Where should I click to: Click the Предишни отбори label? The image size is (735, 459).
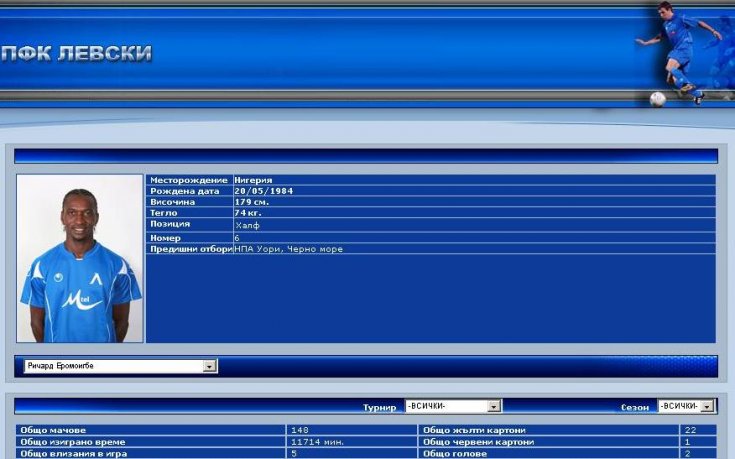(191, 249)
